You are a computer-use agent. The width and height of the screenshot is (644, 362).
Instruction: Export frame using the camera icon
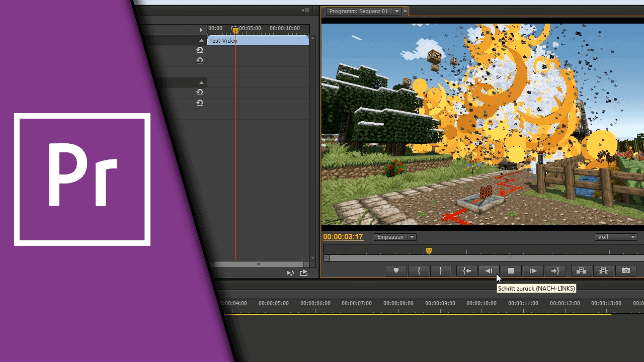pos(626,271)
